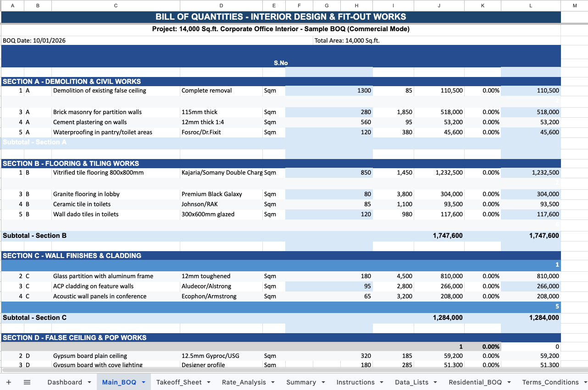The width and height of the screenshot is (588, 390).
Task: Select column L header
Action: (531, 5)
